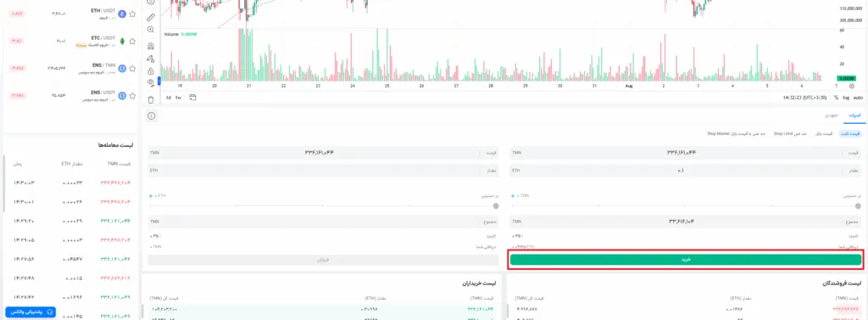The width and height of the screenshot is (868, 320).
Task: Favorite the ENS / USDT pair star
Action: [x=132, y=95]
